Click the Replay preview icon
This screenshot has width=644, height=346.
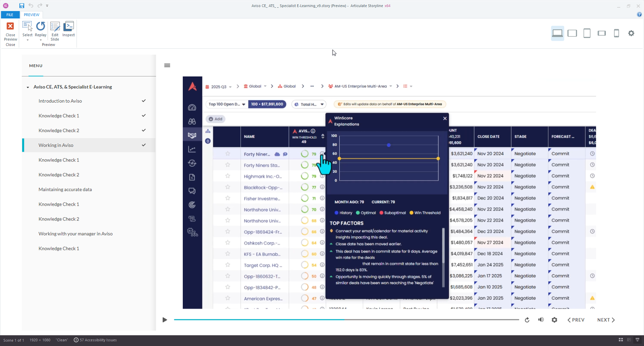[x=41, y=27]
